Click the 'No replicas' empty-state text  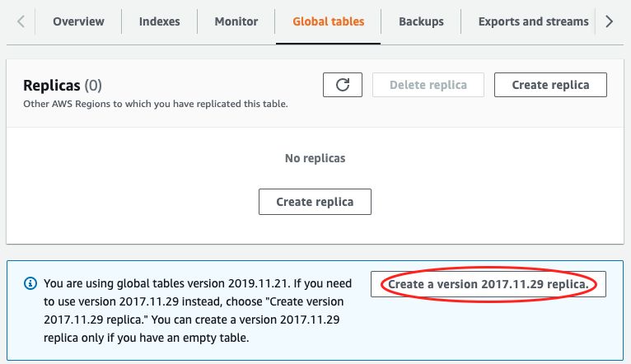tap(315, 158)
